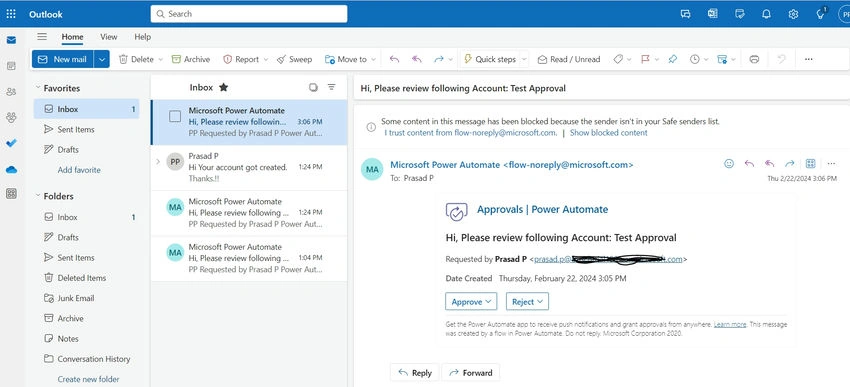The height and width of the screenshot is (387, 850).
Task: Open the Delete dropdown arrow
Action: coord(160,60)
